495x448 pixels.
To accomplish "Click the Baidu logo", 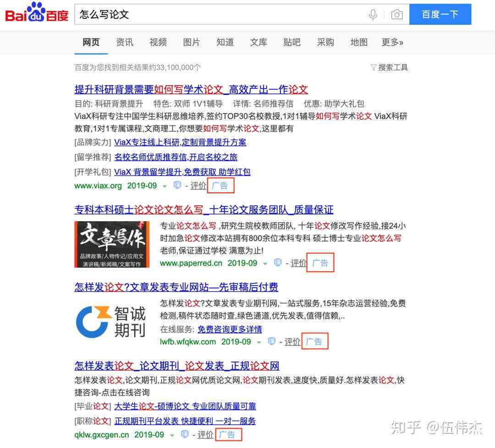I will [37, 13].
